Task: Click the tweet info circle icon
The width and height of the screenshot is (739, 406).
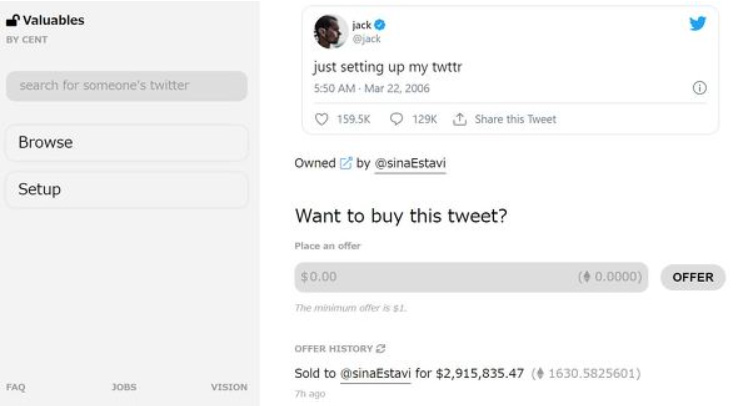Action: 699,88
